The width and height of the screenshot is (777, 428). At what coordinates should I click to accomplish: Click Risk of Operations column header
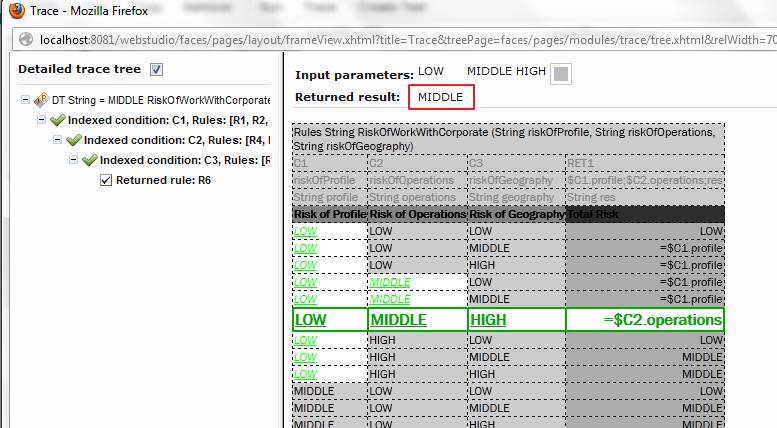coord(418,214)
